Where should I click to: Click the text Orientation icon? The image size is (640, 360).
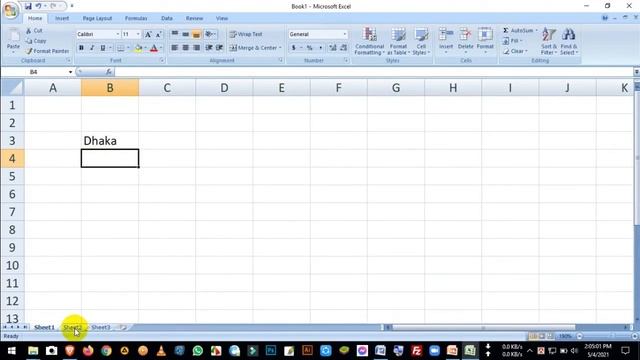pyautogui.click(x=210, y=34)
